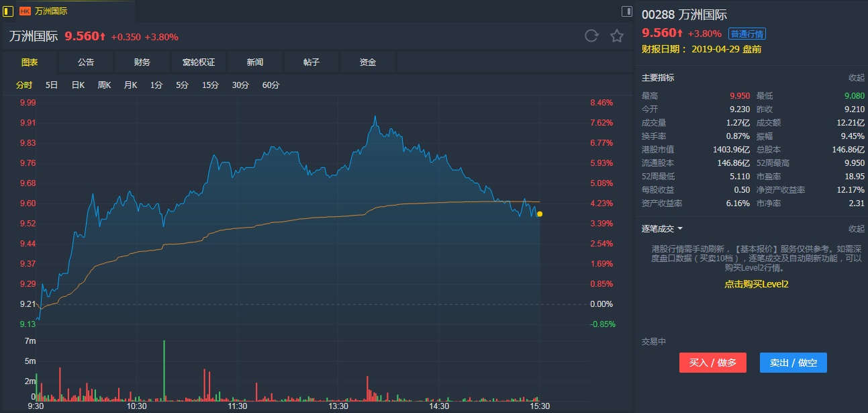Open the 资金 capital flow tab
Image resolution: width=868 pixels, height=413 pixels.
[368, 62]
